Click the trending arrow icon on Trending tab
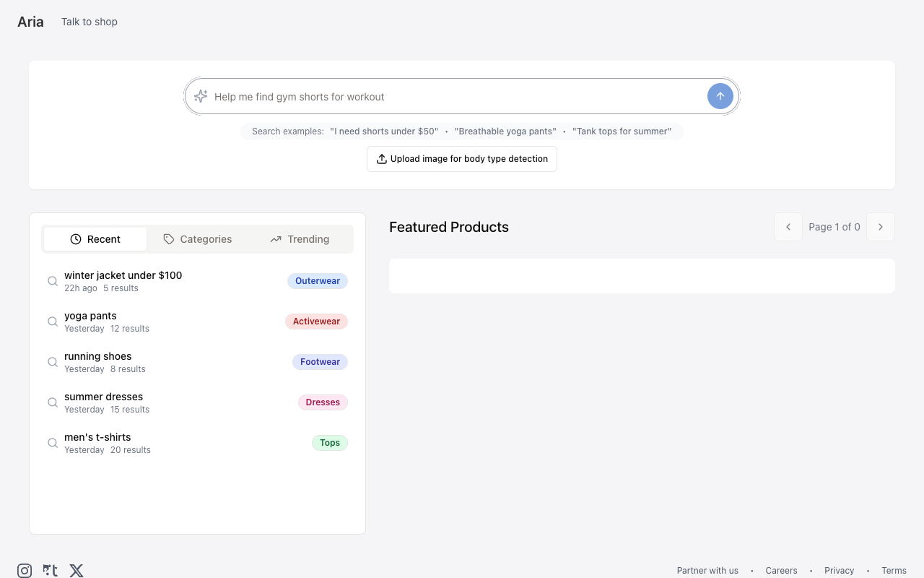924x578 pixels. point(276,239)
